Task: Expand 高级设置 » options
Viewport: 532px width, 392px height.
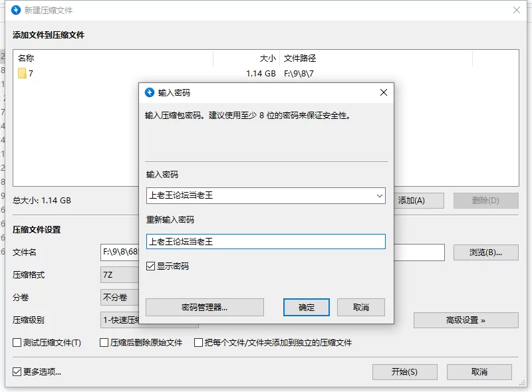Action: (x=465, y=320)
